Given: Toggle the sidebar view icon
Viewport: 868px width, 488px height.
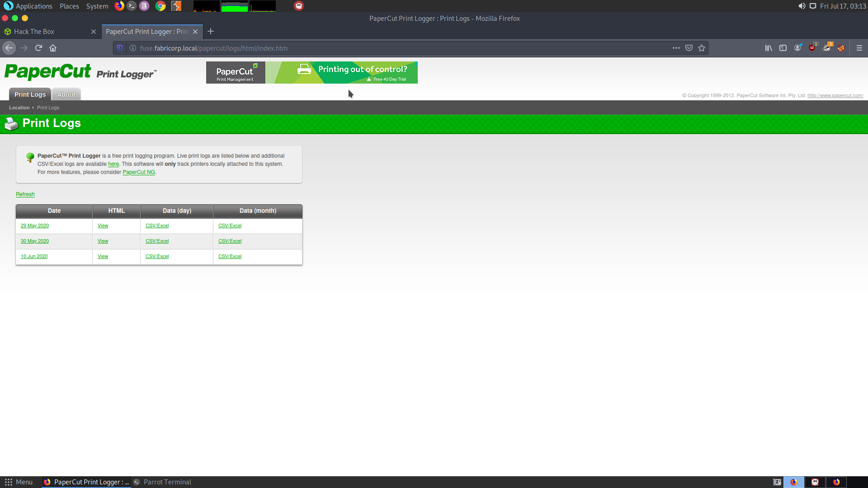Looking at the screenshot, I should pyautogui.click(x=783, y=48).
